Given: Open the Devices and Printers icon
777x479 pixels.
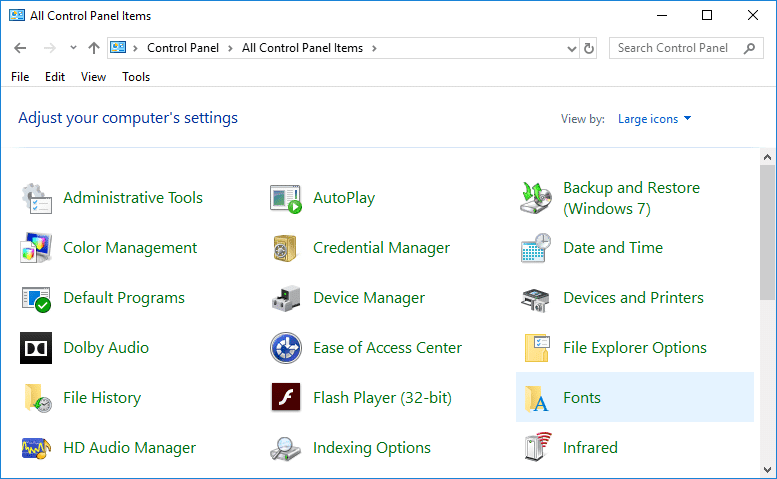Looking at the screenshot, I should point(536,298).
